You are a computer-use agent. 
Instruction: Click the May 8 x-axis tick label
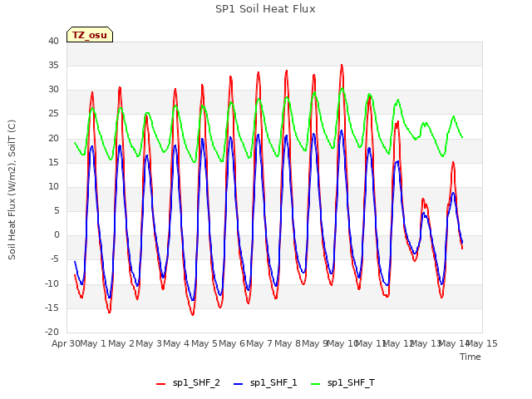288,343
